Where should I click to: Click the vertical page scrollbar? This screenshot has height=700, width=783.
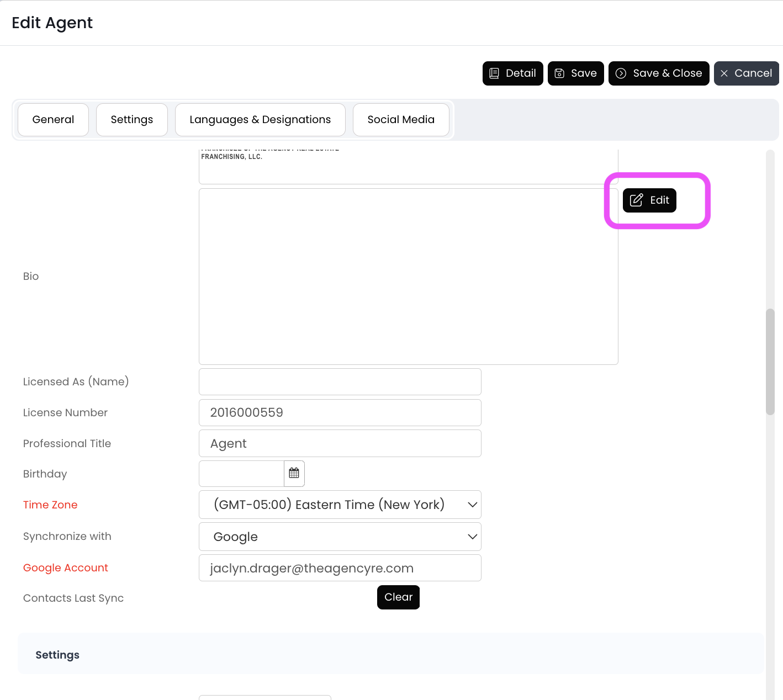(770, 362)
